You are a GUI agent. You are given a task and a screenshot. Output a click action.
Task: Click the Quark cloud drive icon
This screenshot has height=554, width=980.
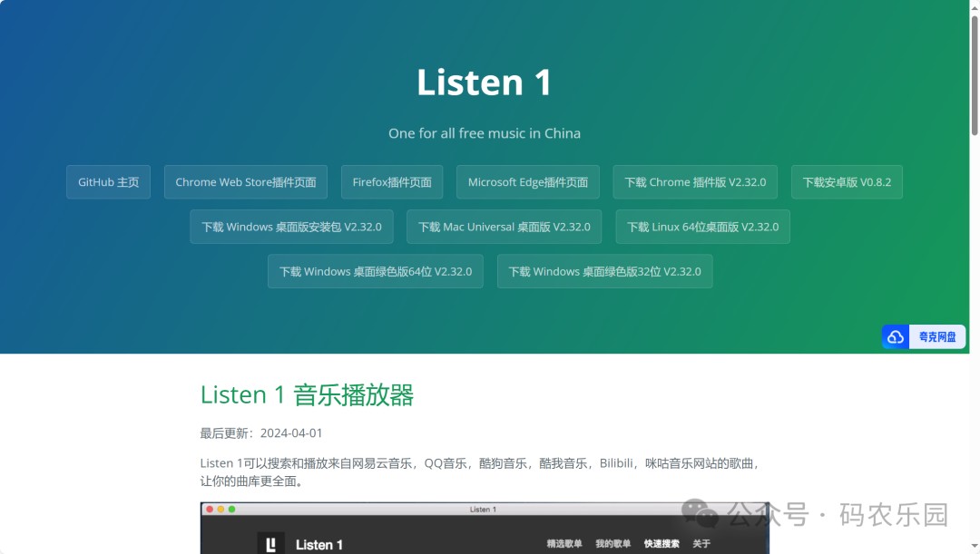[896, 337]
